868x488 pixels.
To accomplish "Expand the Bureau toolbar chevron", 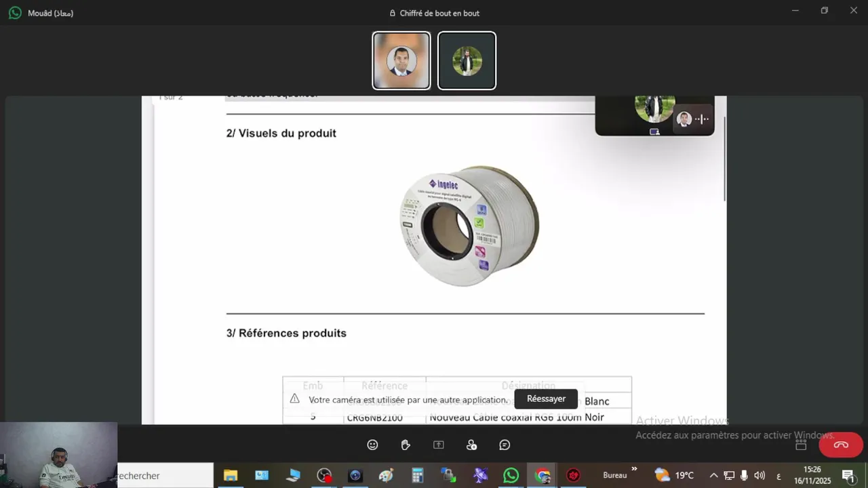I will [x=634, y=469].
